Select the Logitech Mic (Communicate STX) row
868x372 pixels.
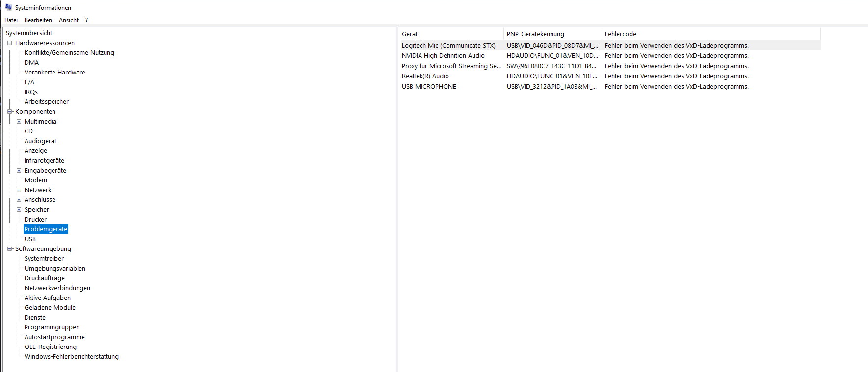(x=610, y=45)
